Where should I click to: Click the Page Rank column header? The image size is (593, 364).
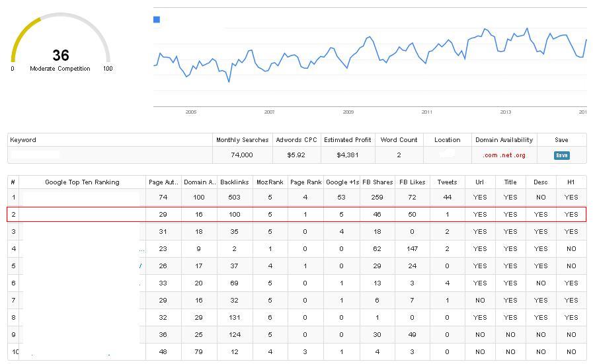pyautogui.click(x=305, y=182)
